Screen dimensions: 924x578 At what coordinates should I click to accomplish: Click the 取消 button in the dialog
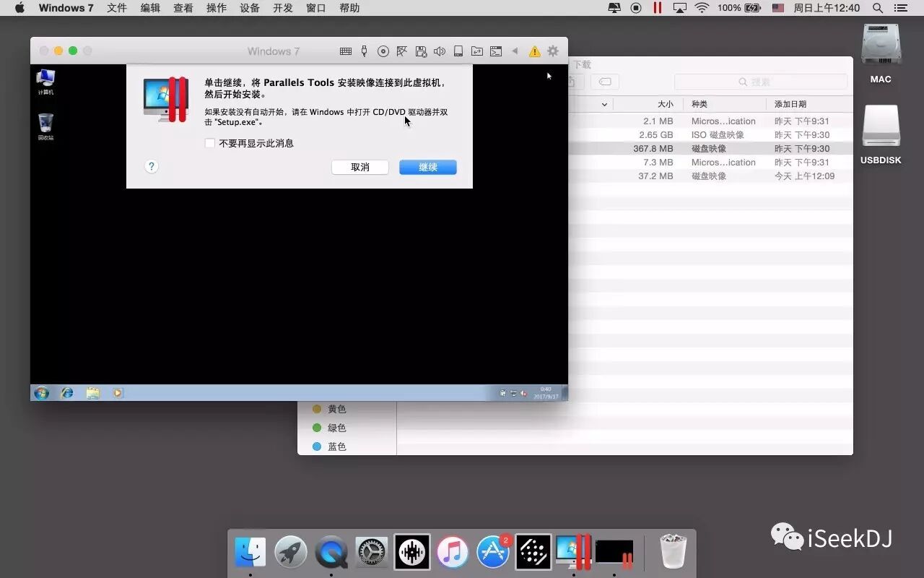(x=360, y=167)
